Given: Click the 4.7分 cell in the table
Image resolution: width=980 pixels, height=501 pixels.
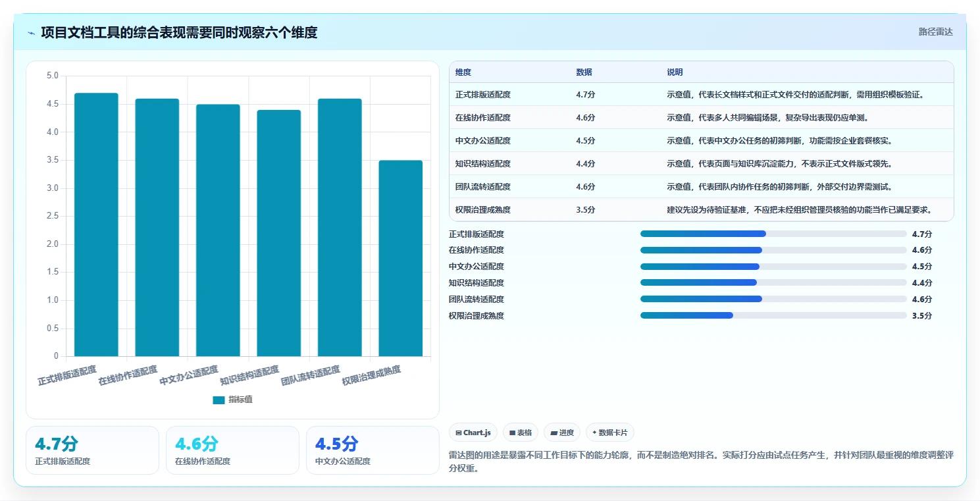Looking at the screenshot, I should pos(586,95).
